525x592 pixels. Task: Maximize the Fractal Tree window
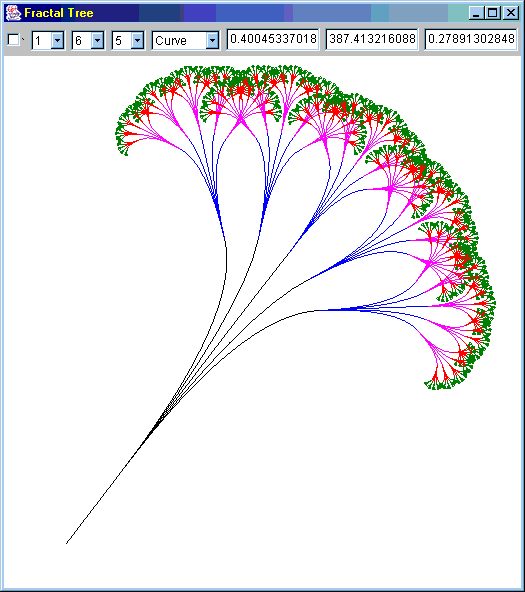click(493, 13)
